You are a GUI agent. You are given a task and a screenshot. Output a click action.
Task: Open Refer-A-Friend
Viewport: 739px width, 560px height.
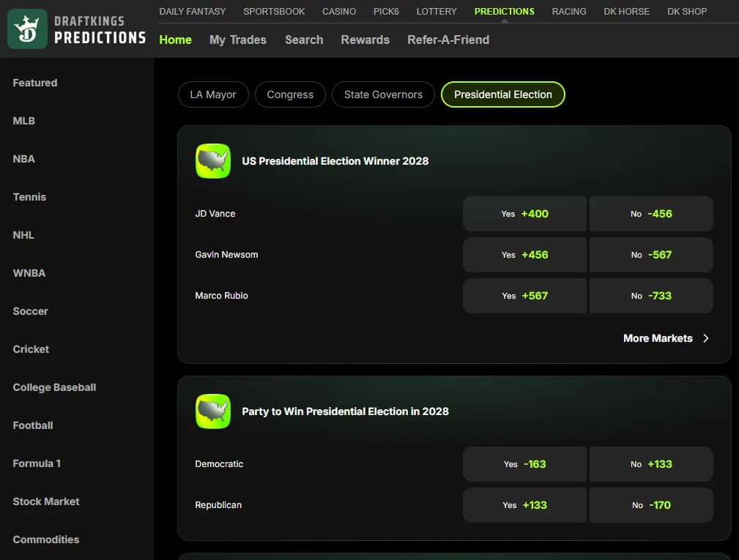(x=448, y=40)
